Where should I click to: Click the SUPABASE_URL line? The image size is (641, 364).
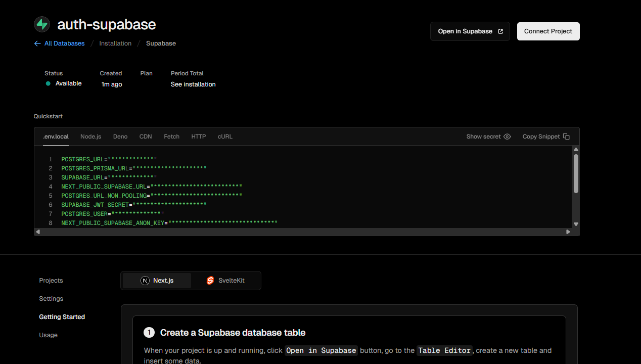[x=109, y=177]
